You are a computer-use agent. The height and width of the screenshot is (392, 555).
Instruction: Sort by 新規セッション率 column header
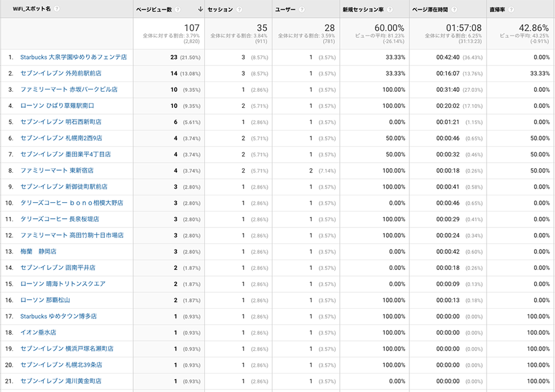pos(363,9)
